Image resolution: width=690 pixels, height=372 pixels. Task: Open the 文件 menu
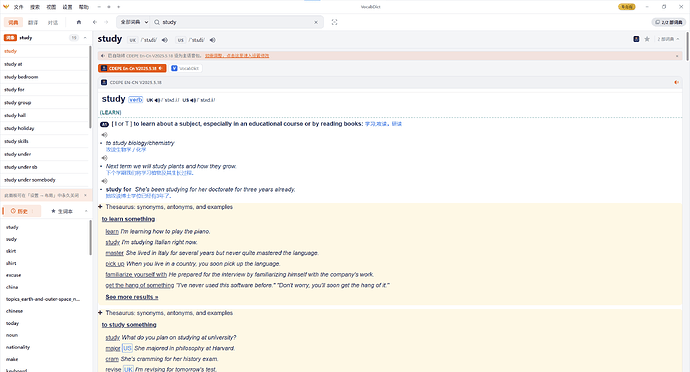click(x=18, y=7)
